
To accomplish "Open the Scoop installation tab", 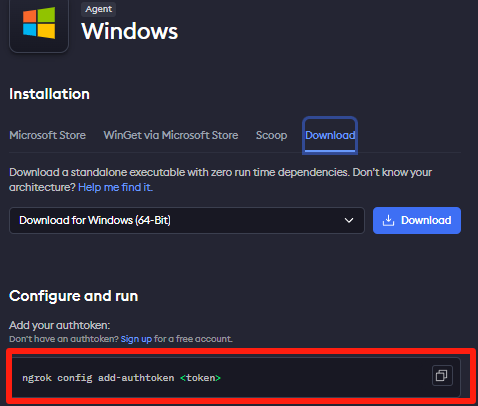I will coord(271,135).
